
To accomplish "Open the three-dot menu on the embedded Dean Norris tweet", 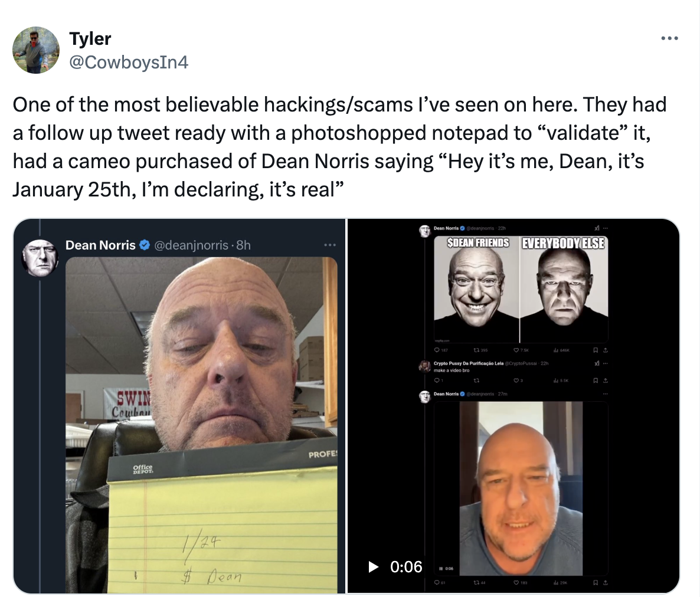I will (330, 245).
